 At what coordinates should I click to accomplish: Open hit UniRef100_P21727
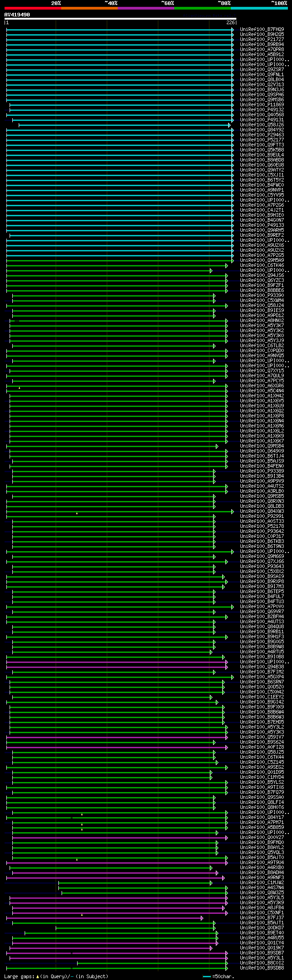click(x=262, y=39)
